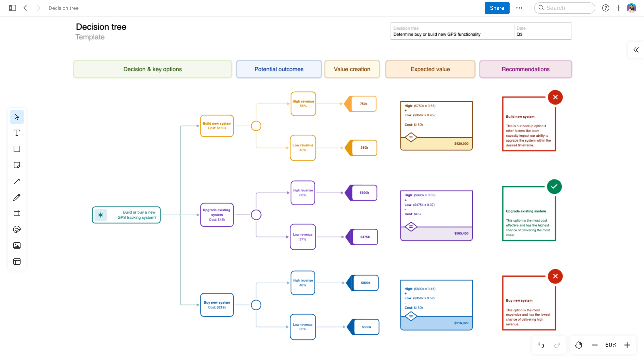This screenshot has width=644, height=362.
Task: Select the Connector arrow tool
Action: (x=17, y=181)
